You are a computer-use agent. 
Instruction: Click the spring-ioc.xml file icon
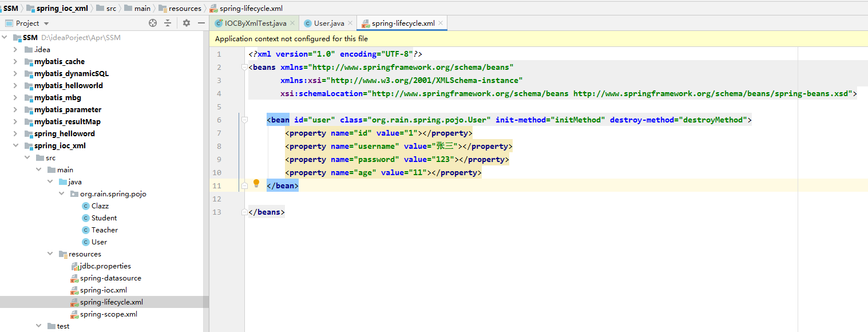(x=74, y=290)
